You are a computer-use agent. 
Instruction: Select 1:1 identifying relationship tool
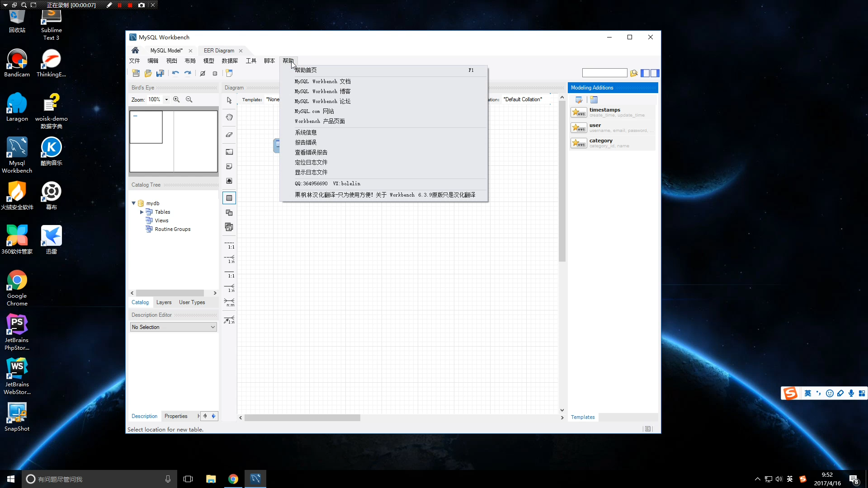click(229, 274)
